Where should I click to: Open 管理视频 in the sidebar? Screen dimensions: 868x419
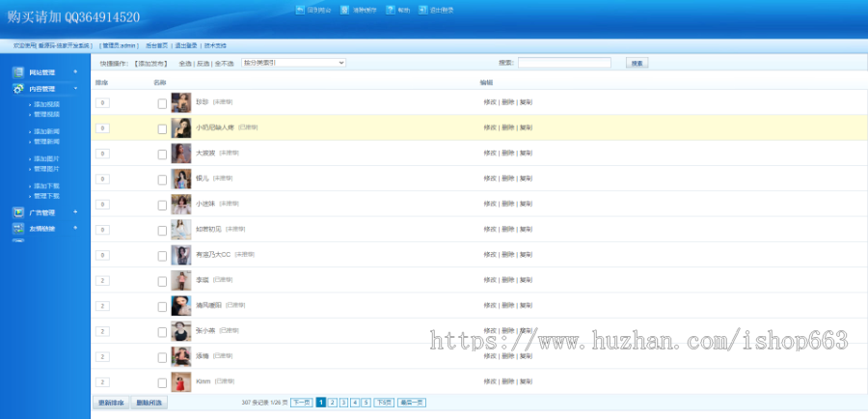[46, 114]
